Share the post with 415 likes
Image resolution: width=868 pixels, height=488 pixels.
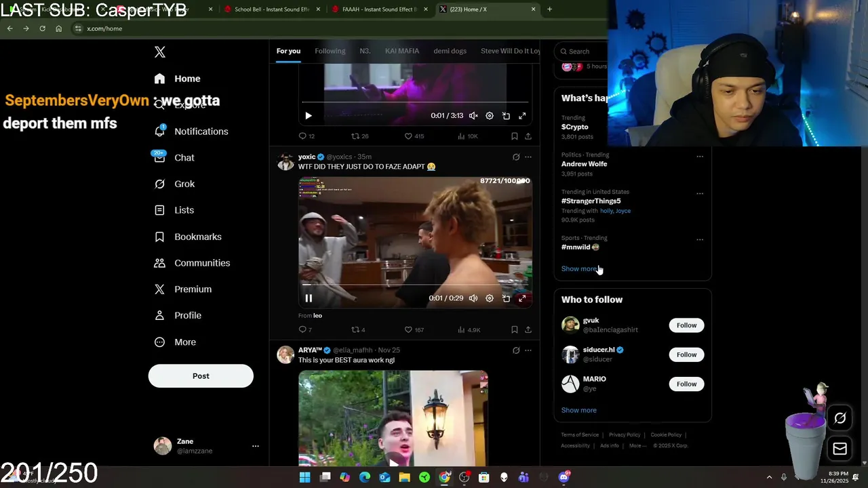click(528, 136)
